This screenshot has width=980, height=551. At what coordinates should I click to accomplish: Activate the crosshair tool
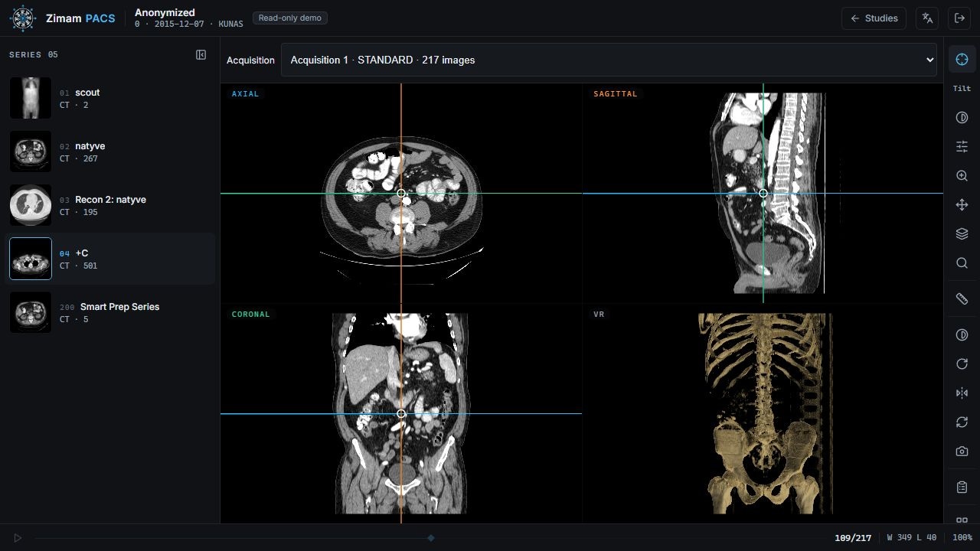click(x=962, y=60)
